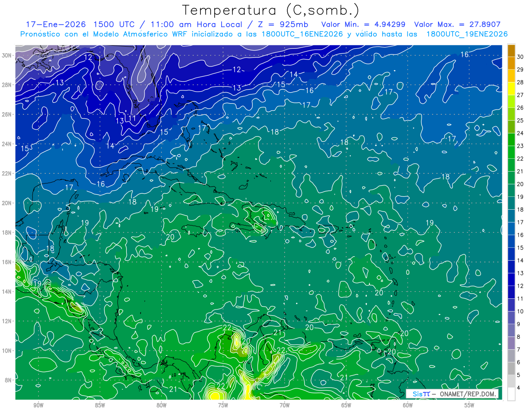The width and height of the screenshot is (532, 411).
Task: Click the '11' contour label west of Florida
Action: click(132, 118)
